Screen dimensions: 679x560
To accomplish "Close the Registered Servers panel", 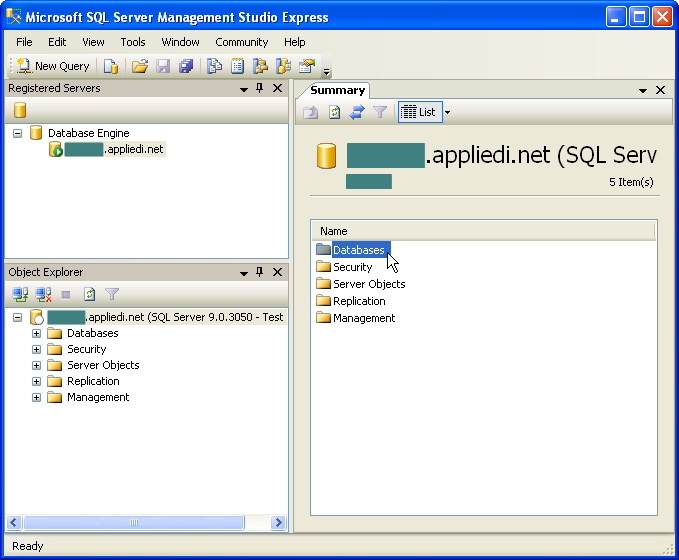I will pos(278,88).
